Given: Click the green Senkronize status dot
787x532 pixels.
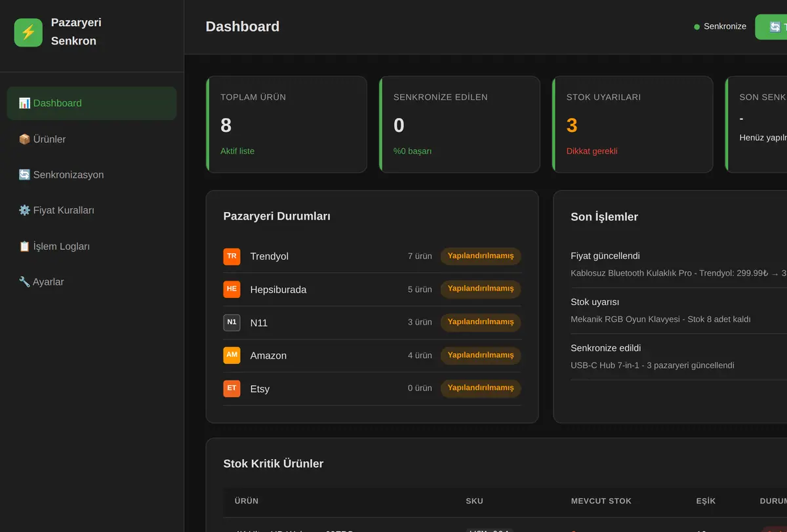Looking at the screenshot, I should [696, 27].
